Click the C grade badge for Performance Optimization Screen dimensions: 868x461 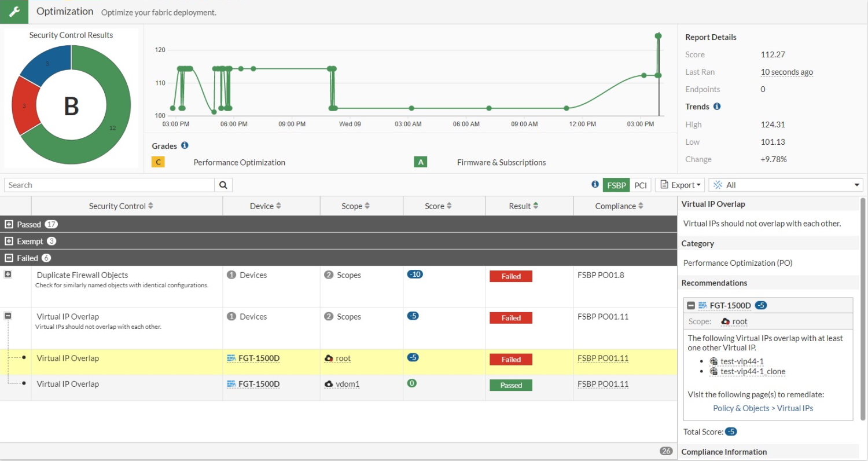pyautogui.click(x=158, y=162)
